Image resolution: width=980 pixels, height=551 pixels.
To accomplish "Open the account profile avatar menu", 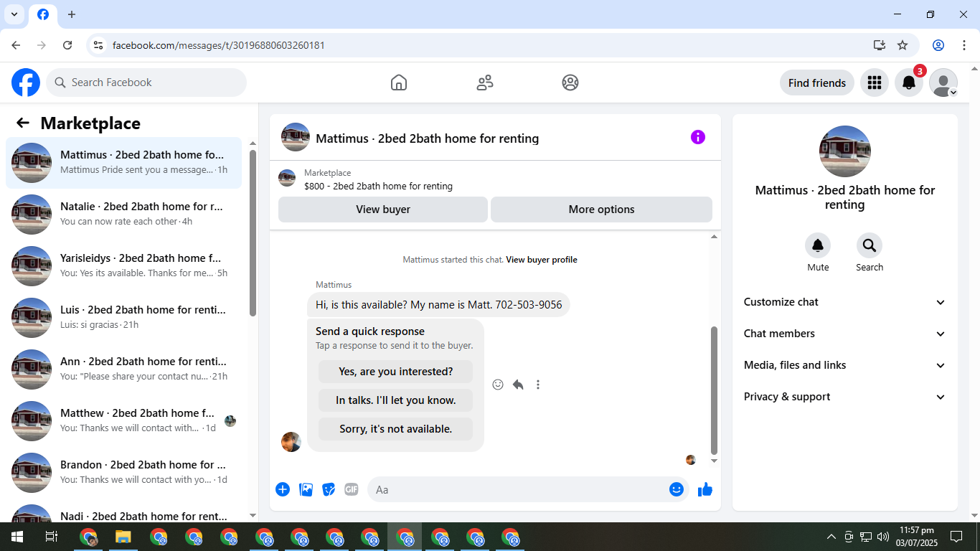I will click(x=943, y=83).
